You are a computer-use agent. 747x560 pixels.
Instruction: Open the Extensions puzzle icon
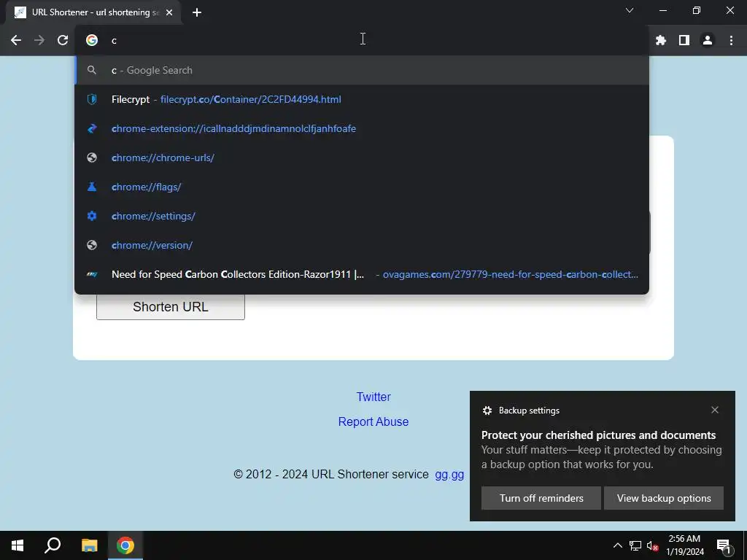click(x=660, y=41)
